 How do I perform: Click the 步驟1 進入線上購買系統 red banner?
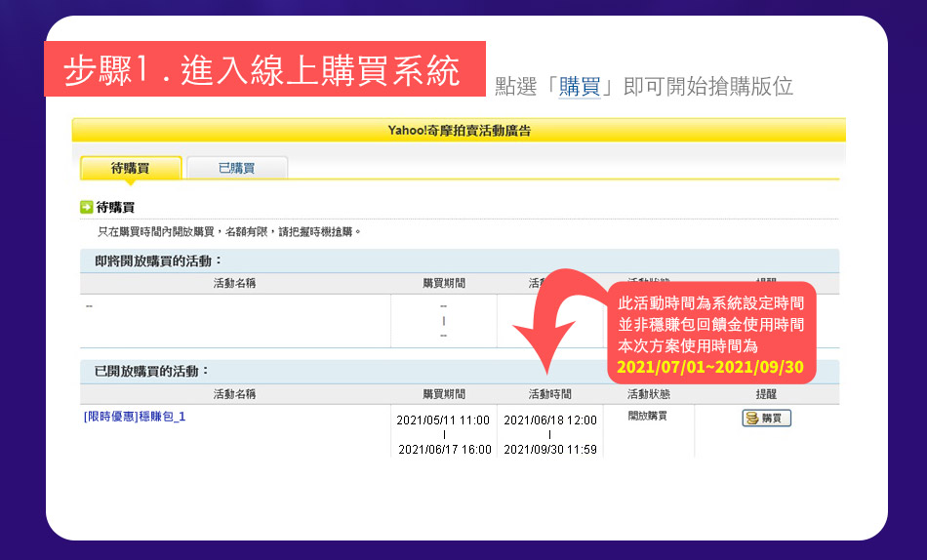[263, 69]
